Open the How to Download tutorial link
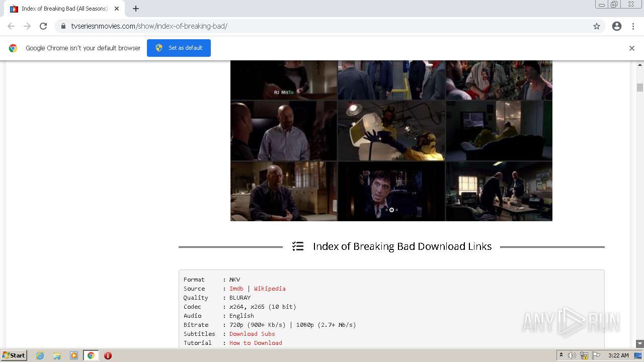 (x=256, y=343)
